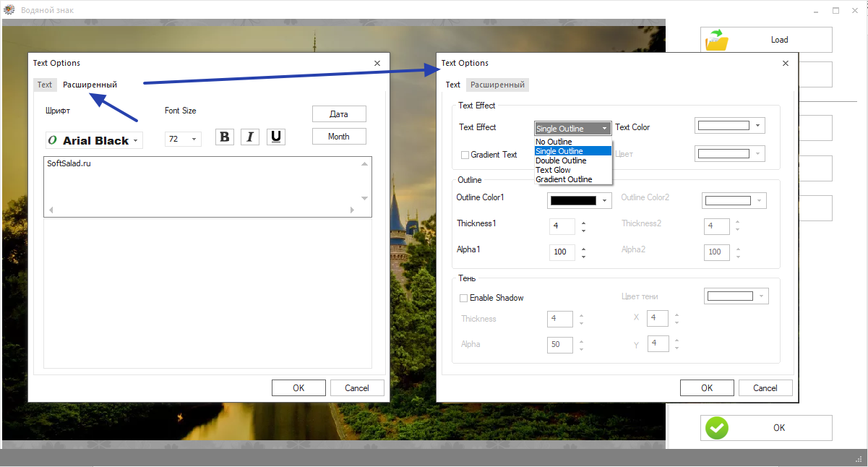The image size is (868, 467).
Task: Decrease Thickness1 with down arrow
Action: tap(583, 231)
